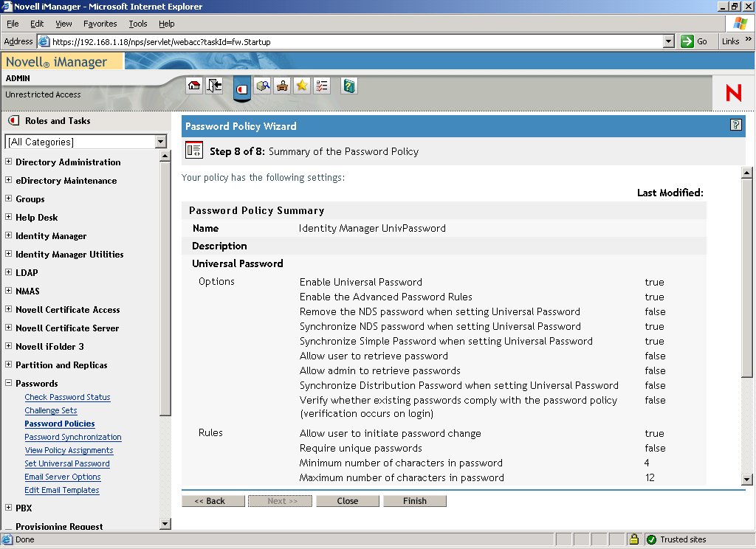
Task: Open the iManager Home page icon
Action: tap(193, 86)
